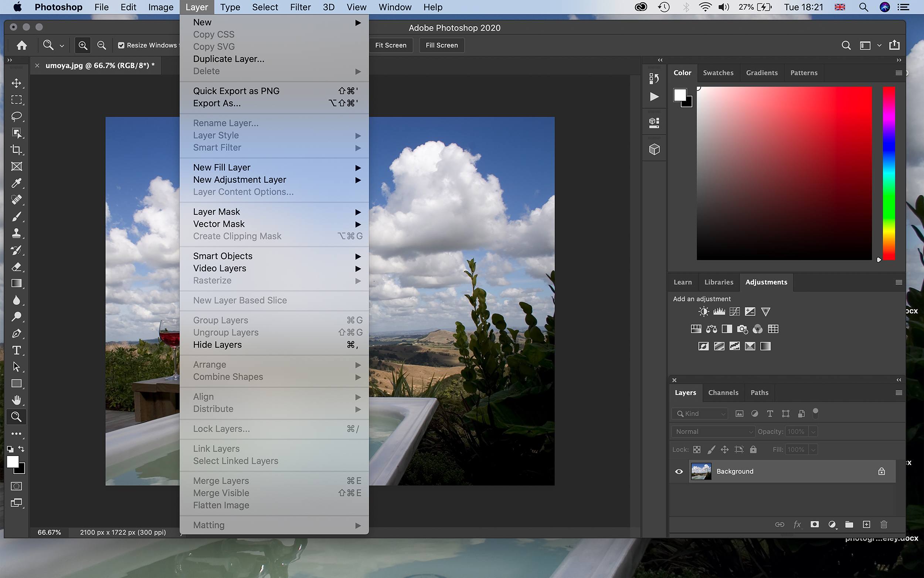Image resolution: width=924 pixels, height=578 pixels.
Task: Click the rainbow hue slider strip
Action: tap(889, 173)
